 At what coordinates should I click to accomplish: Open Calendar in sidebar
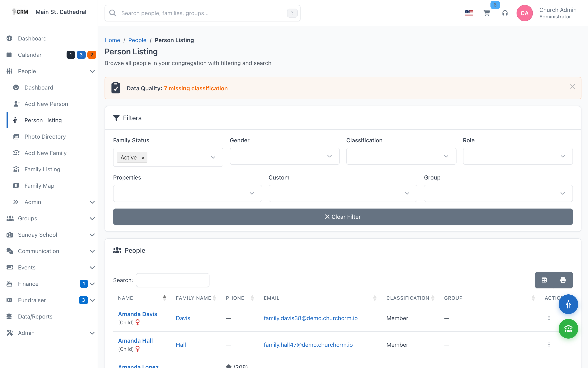(x=30, y=55)
